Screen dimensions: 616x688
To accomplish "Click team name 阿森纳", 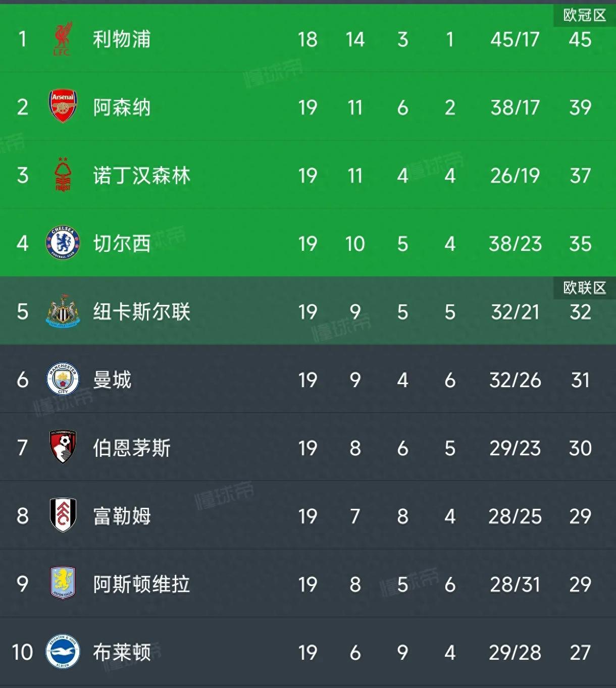I will 122,108.
